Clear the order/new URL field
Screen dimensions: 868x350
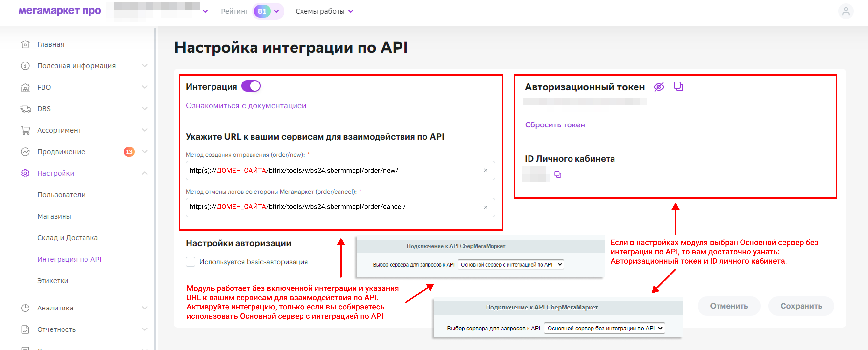(x=485, y=171)
